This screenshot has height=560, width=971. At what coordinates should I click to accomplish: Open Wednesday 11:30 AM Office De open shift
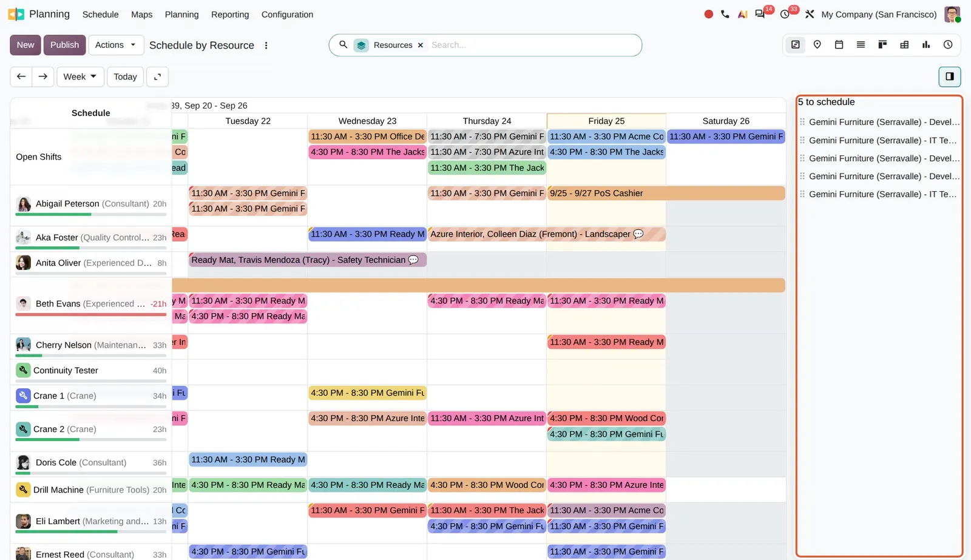[367, 137]
